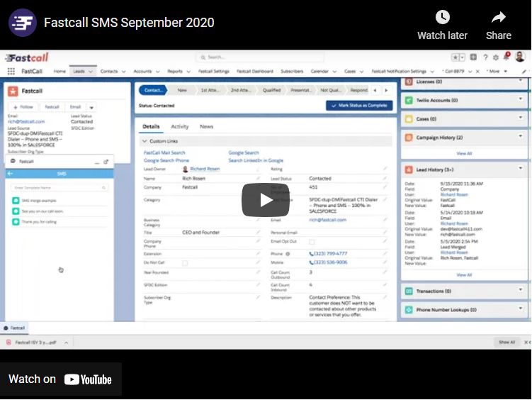The height and width of the screenshot is (400, 532).
Task: Open the Leads tab dropdown chevron
Action: pos(91,72)
